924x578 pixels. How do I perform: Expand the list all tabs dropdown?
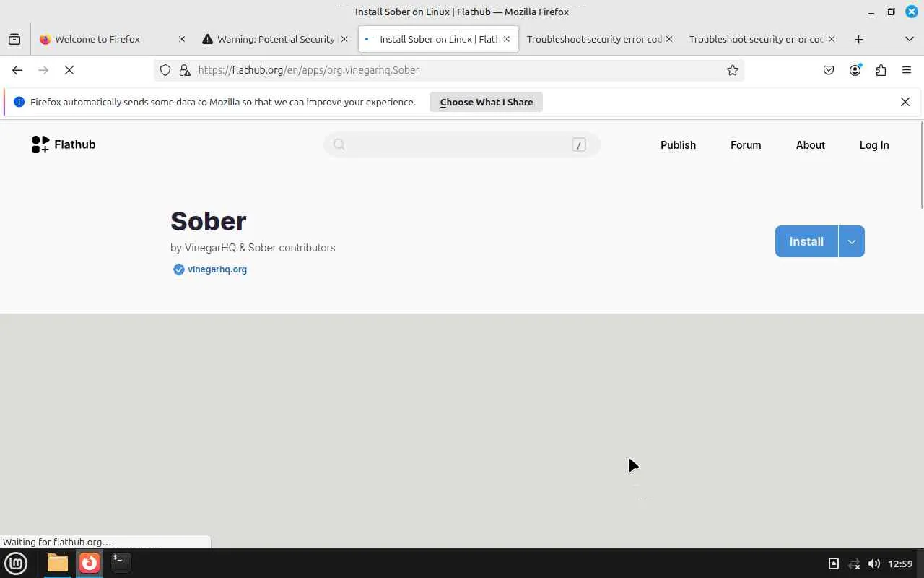click(910, 39)
